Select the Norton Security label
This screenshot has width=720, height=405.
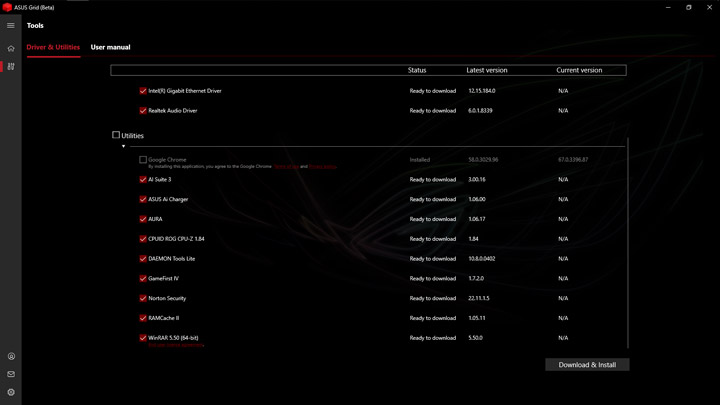pos(167,298)
